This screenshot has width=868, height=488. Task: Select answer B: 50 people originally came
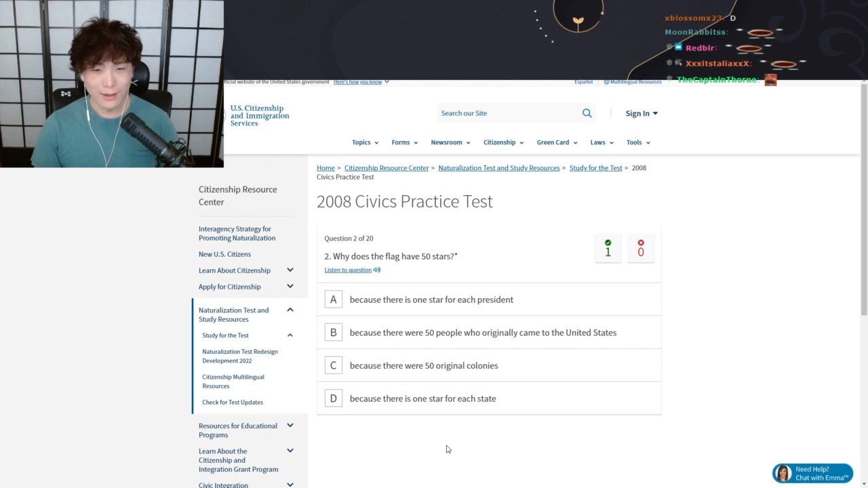point(489,333)
